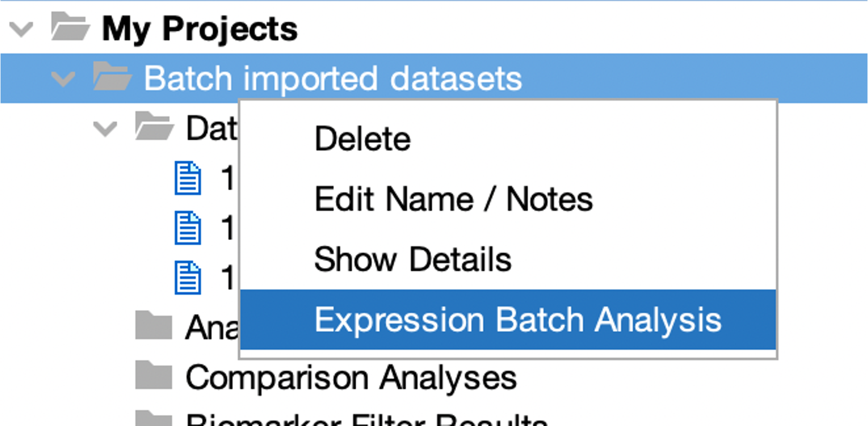Select the first blue dataset document icon
The height and width of the screenshot is (426, 868).
point(188,178)
